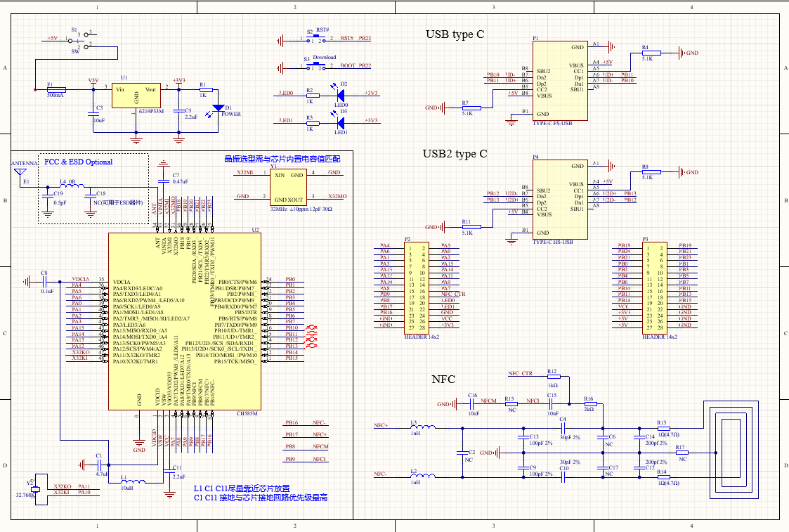
Task: Select the Y1 32MHz crystal component
Action: [x=289, y=187]
